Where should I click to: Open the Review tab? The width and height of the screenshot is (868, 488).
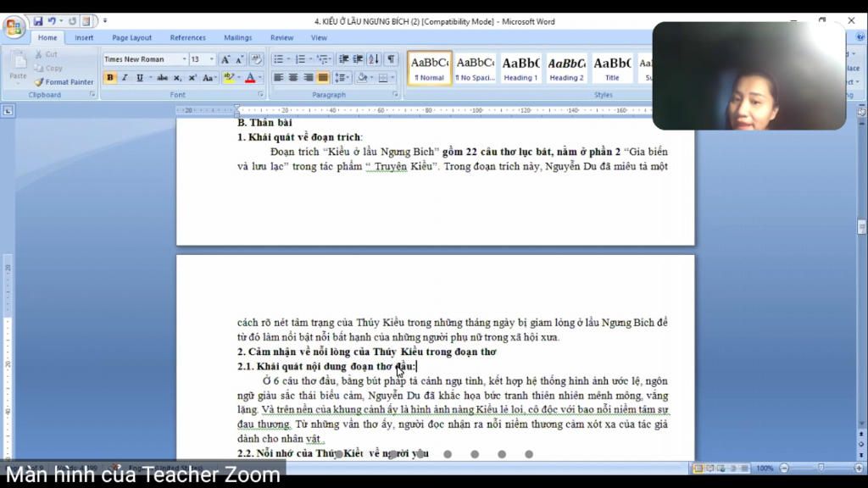pyautogui.click(x=281, y=37)
